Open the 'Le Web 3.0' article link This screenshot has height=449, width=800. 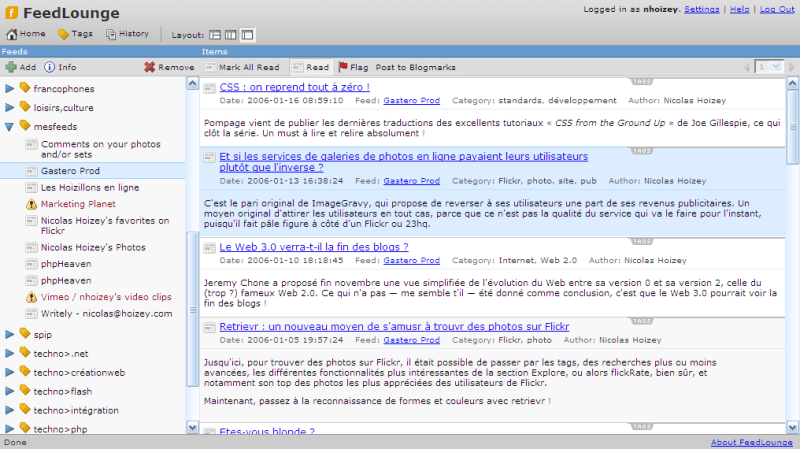pos(314,247)
